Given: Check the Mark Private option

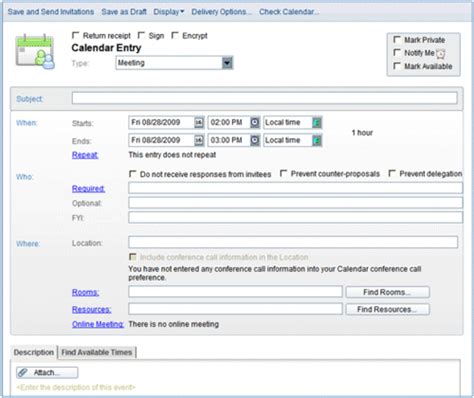Looking at the screenshot, I should [x=397, y=40].
